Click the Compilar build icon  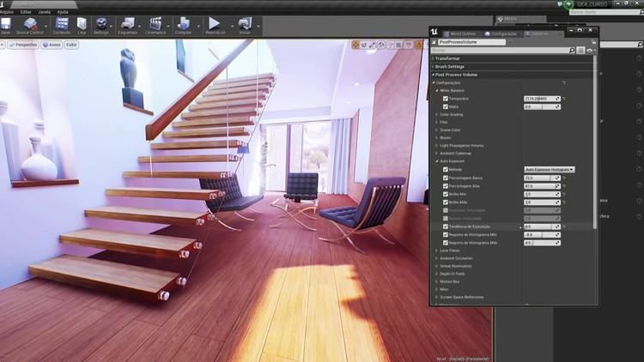tap(183, 24)
